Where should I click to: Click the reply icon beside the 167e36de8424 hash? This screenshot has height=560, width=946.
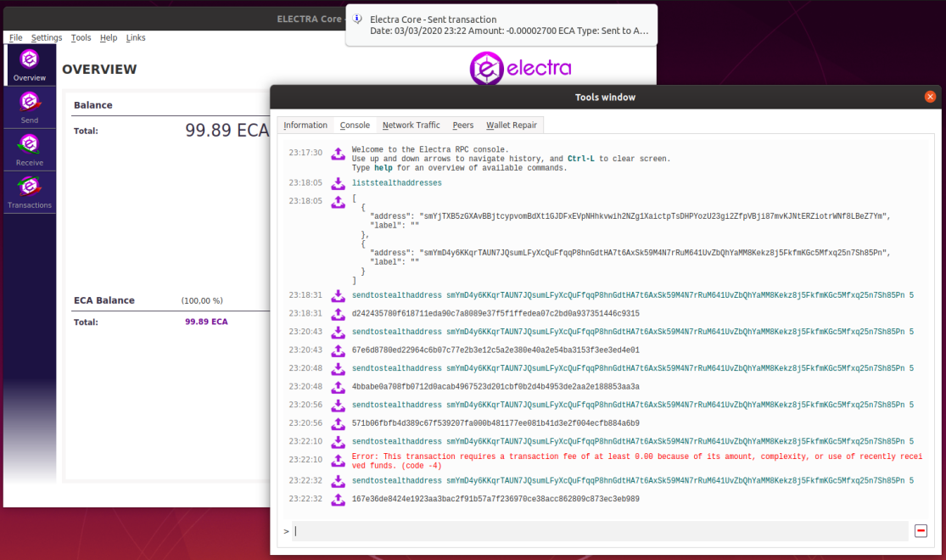click(338, 499)
